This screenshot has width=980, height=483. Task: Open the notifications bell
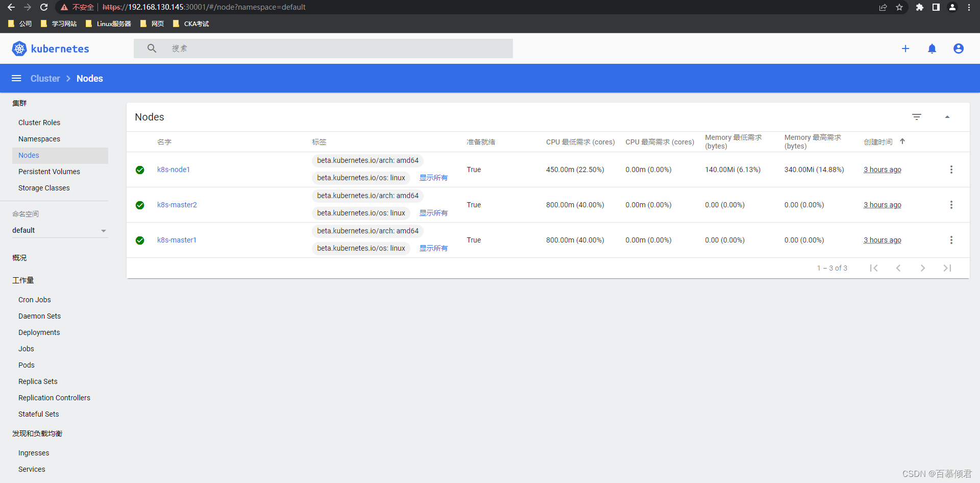click(932, 49)
